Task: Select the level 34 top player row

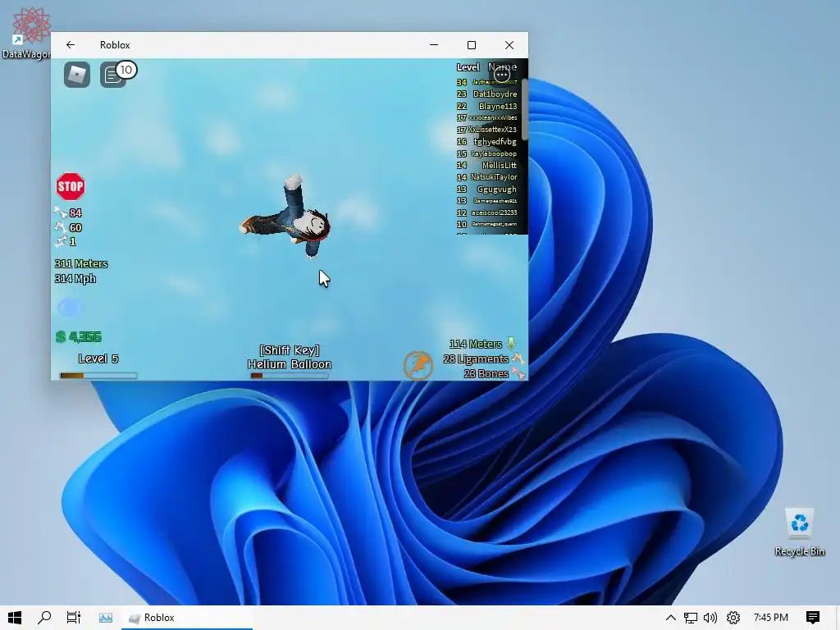Action: (x=487, y=82)
